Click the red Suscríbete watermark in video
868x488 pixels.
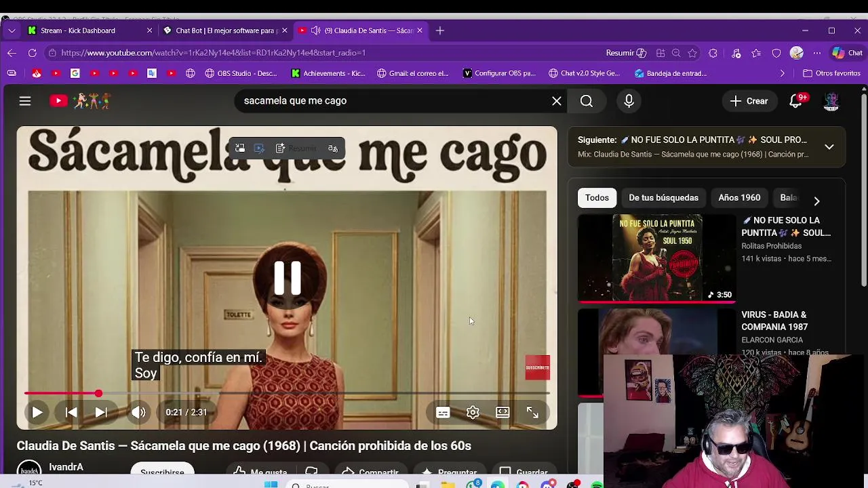537,367
